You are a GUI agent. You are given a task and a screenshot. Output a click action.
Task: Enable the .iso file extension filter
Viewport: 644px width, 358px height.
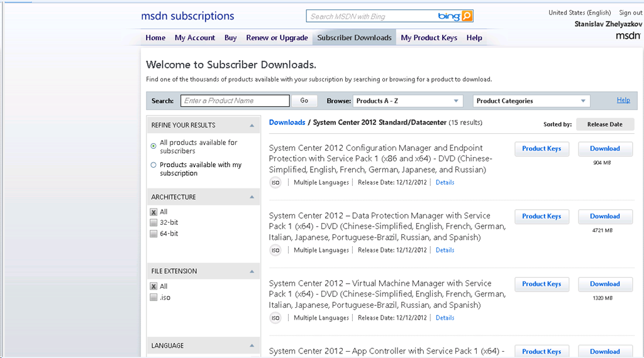[153, 298]
